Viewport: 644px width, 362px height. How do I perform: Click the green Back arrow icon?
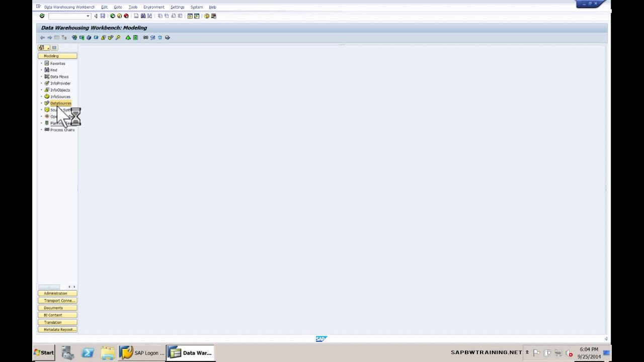113,16
